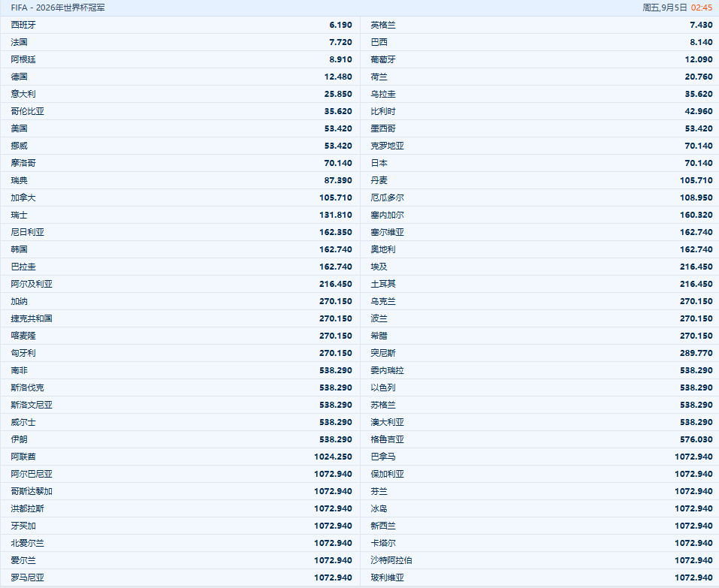The height and width of the screenshot is (588, 719).
Task: Click the 格鲁吉亚 odds 576.030
Action: (x=695, y=439)
